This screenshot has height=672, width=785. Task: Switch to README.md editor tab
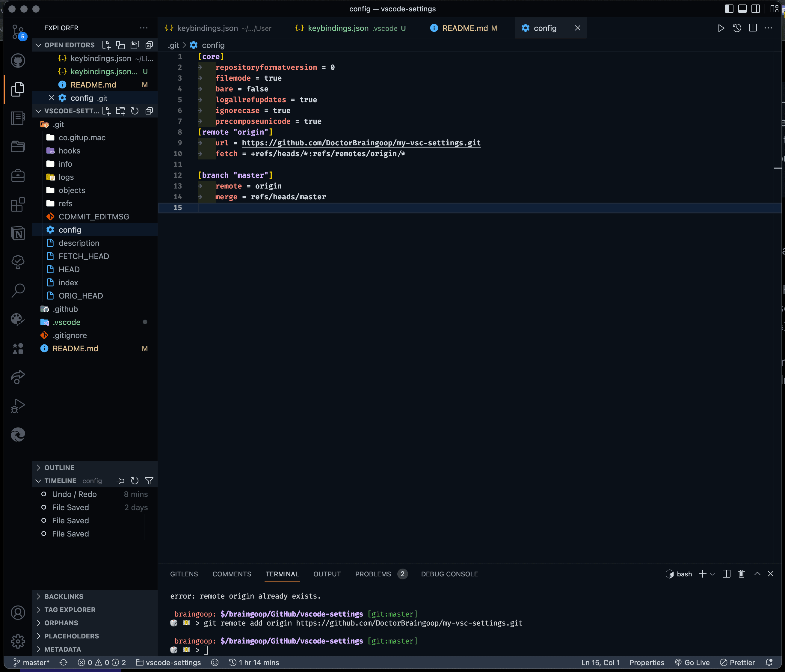(x=464, y=28)
